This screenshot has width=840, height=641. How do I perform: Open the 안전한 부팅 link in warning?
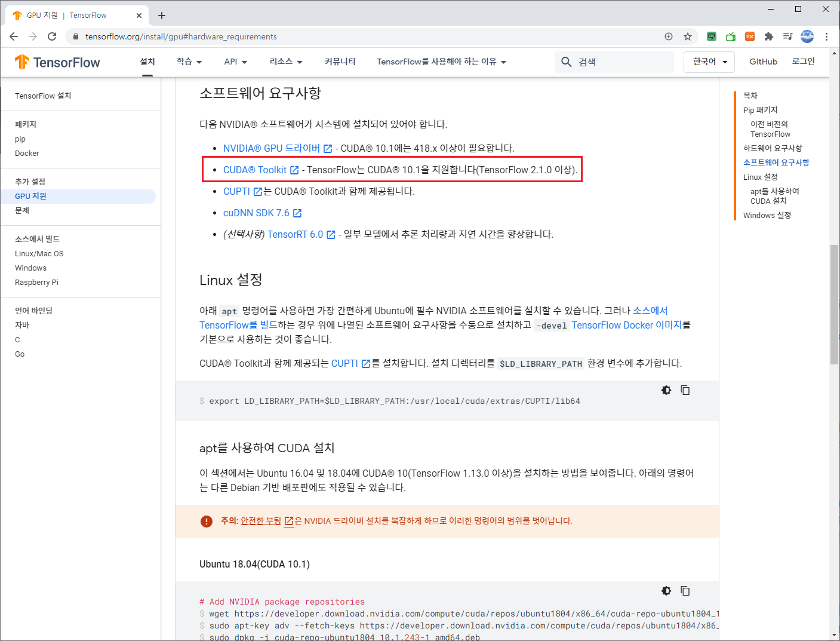(x=261, y=521)
